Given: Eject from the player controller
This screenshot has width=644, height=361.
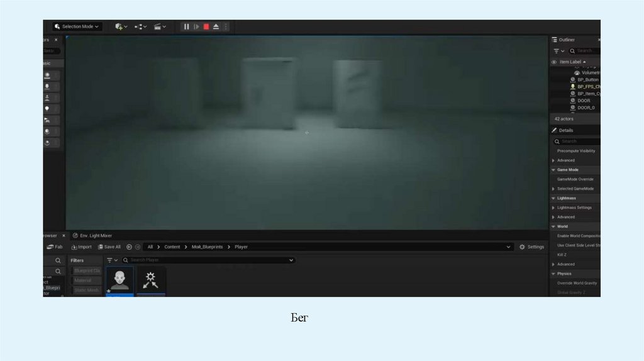Looking at the screenshot, I should [216, 26].
